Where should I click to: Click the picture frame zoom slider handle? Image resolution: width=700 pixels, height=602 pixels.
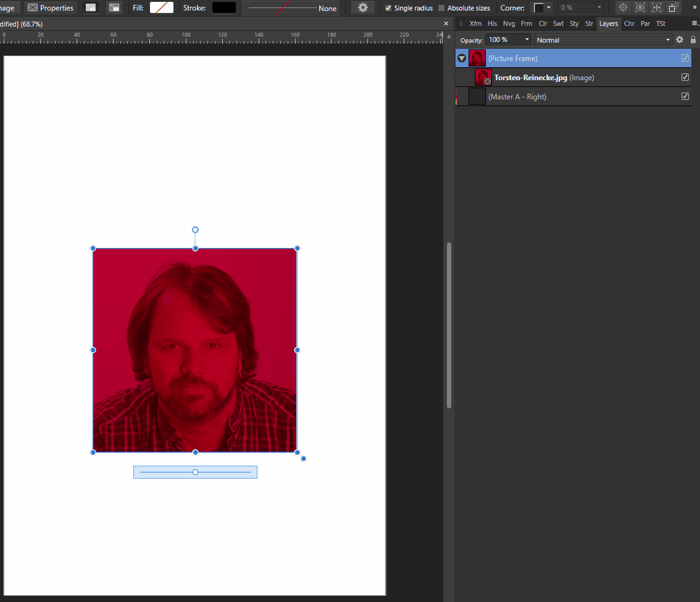195,472
